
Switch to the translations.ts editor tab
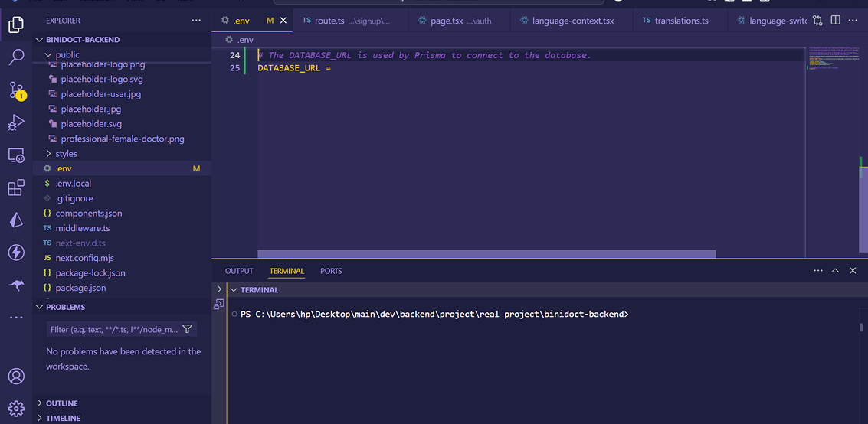pyautogui.click(x=680, y=21)
